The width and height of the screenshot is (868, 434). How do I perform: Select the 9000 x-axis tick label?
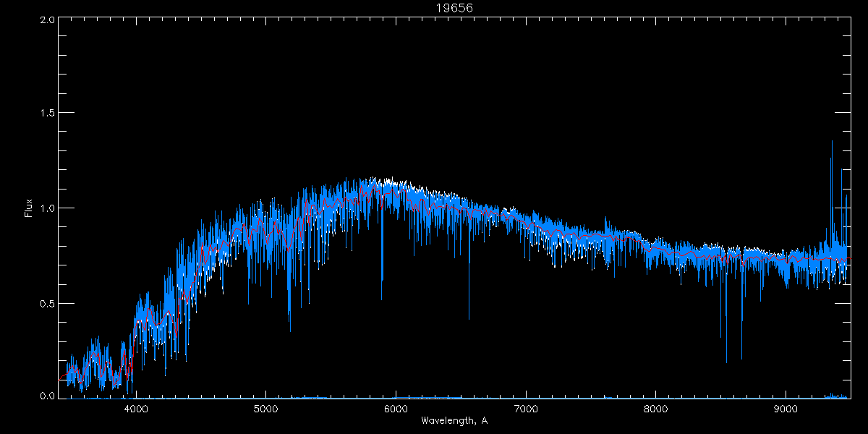point(786,408)
